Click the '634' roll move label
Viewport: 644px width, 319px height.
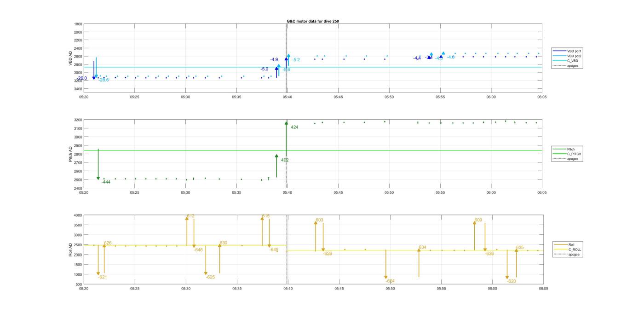pos(422,247)
